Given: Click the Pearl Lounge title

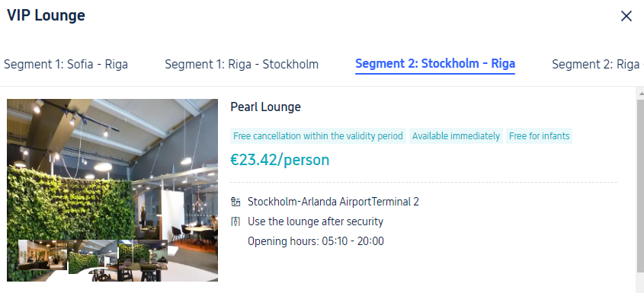Looking at the screenshot, I should click(265, 107).
